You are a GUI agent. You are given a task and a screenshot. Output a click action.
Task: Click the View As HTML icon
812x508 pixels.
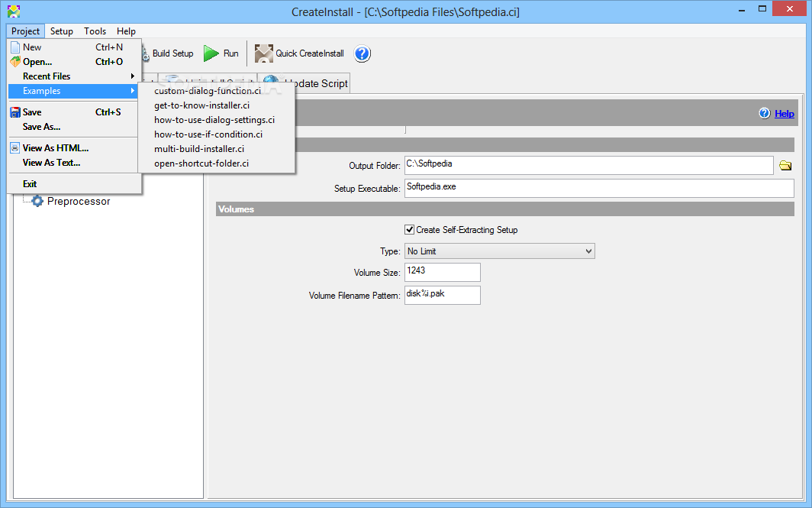click(15, 147)
